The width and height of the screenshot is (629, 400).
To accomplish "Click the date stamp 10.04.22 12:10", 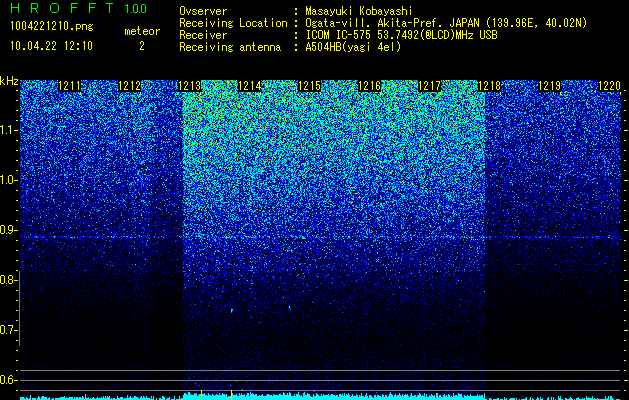I will (51, 46).
